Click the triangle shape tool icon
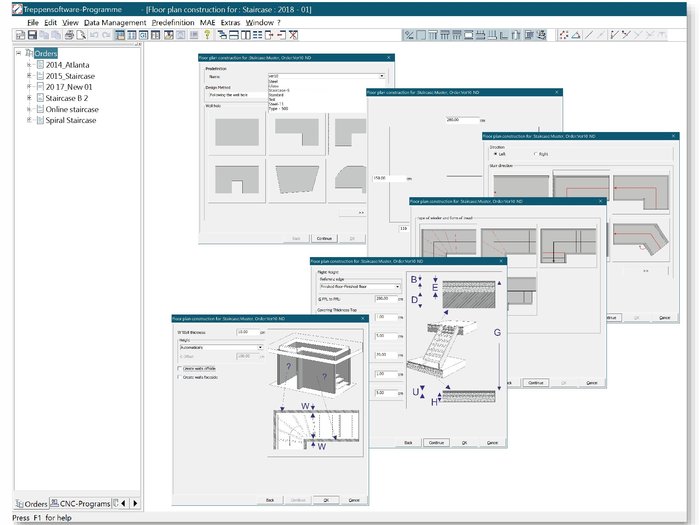The image size is (700, 525). pos(576,35)
